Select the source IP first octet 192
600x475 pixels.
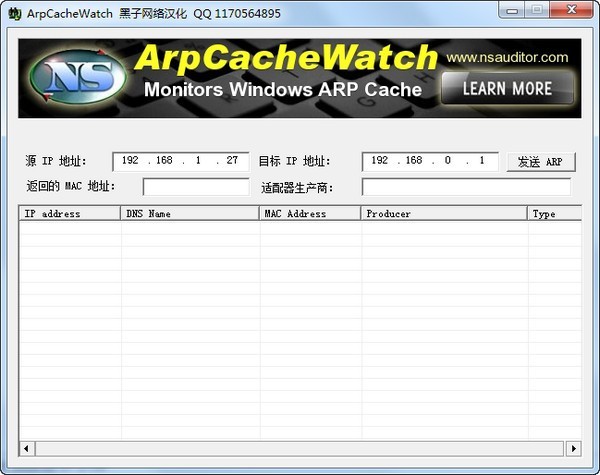pyautogui.click(x=130, y=160)
